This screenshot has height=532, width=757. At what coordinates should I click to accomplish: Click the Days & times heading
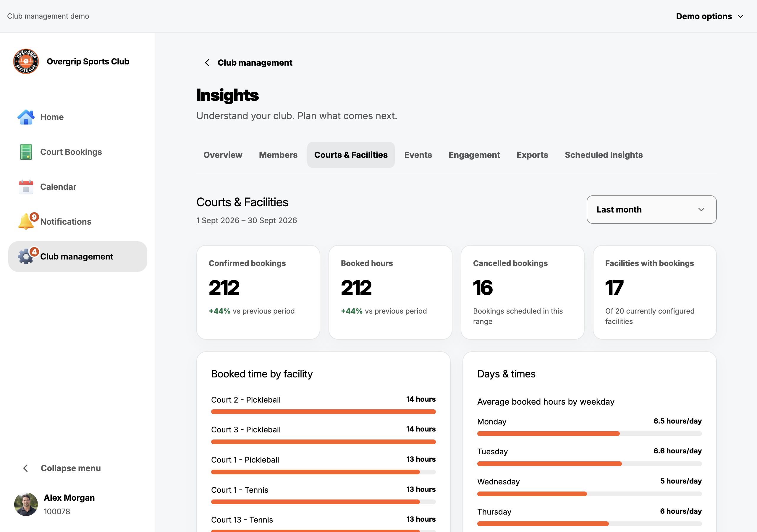click(x=507, y=374)
